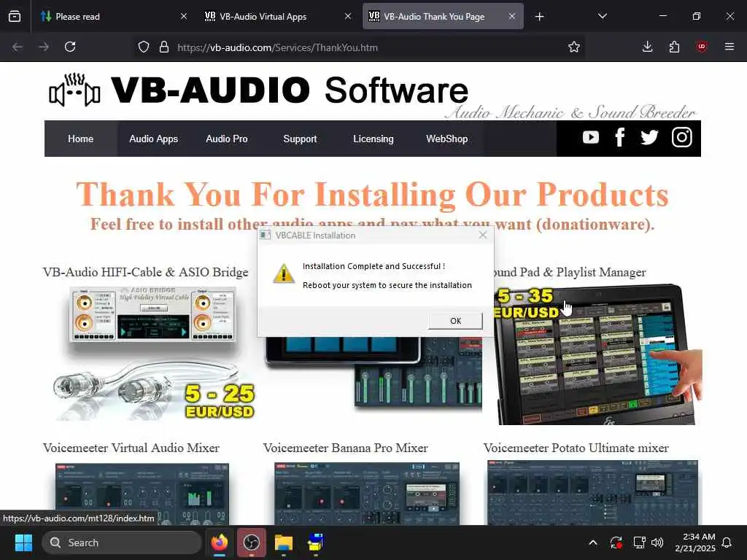Open the Audio Pro menu
The width and height of the screenshot is (747, 560).
tap(227, 139)
